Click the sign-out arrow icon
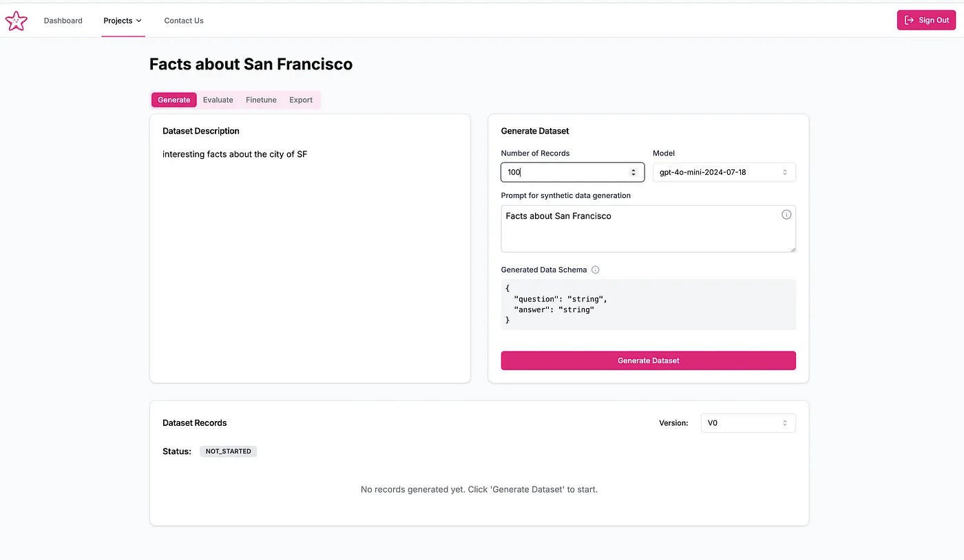Screen dimensions: 964x560 pyautogui.click(x=909, y=21)
